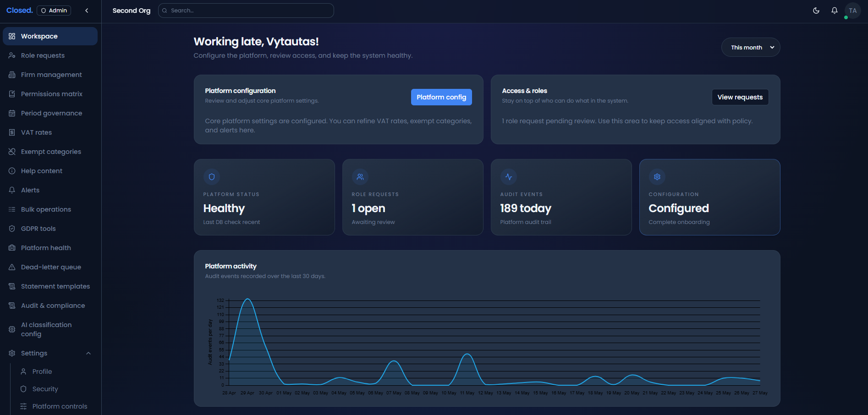This screenshot has height=415, width=868.
Task: Click the Period governance calendar icon
Action: [12, 113]
